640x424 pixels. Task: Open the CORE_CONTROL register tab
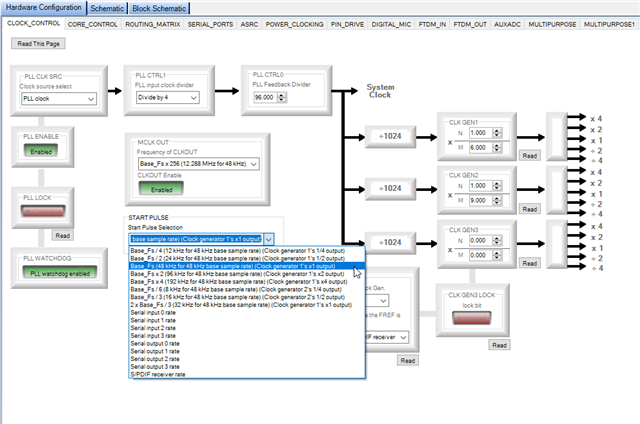(93, 24)
